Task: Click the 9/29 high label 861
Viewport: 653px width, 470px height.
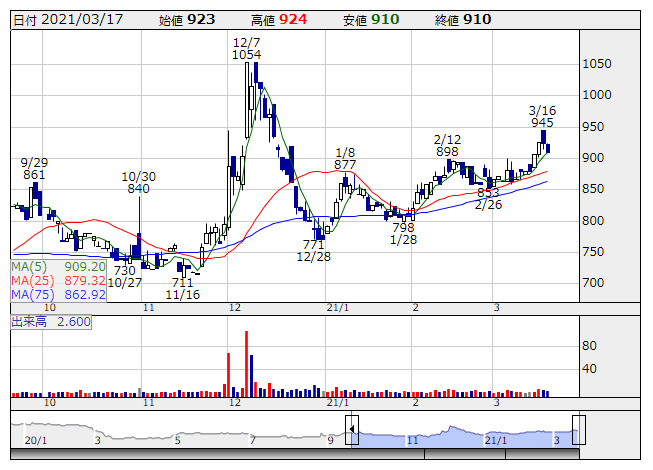Action: (34, 175)
